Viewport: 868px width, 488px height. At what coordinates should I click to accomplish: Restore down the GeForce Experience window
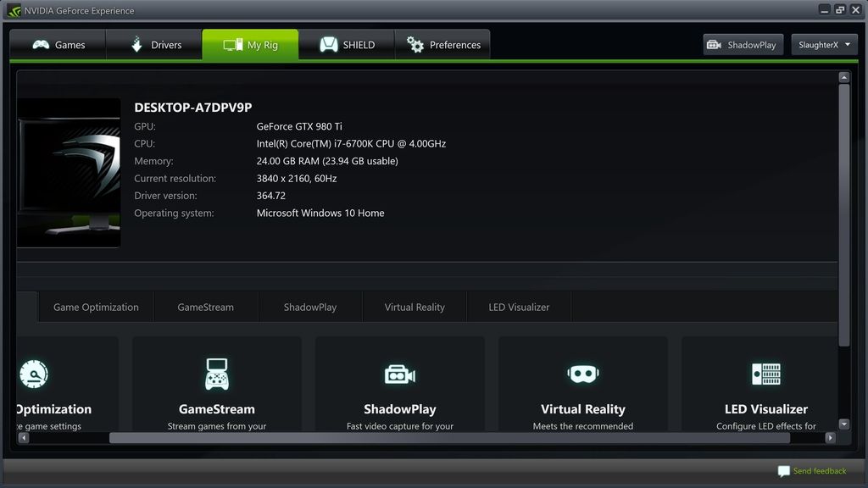[840, 10]
